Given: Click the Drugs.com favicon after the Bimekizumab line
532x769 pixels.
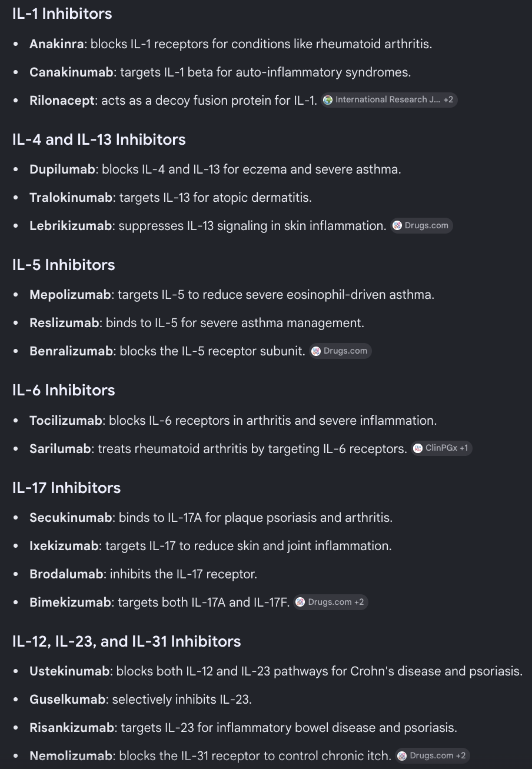Looking at the screenshot, I should click(301, 602).
